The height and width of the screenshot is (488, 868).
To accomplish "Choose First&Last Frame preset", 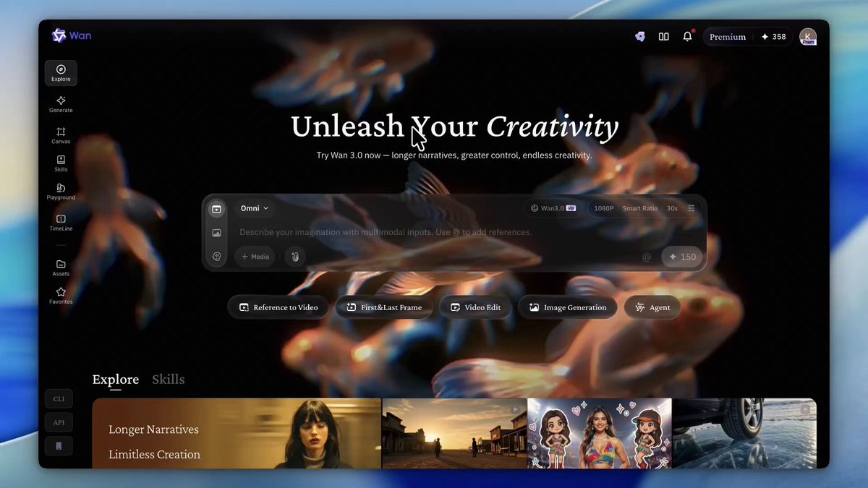I will (x=383, y=307).
